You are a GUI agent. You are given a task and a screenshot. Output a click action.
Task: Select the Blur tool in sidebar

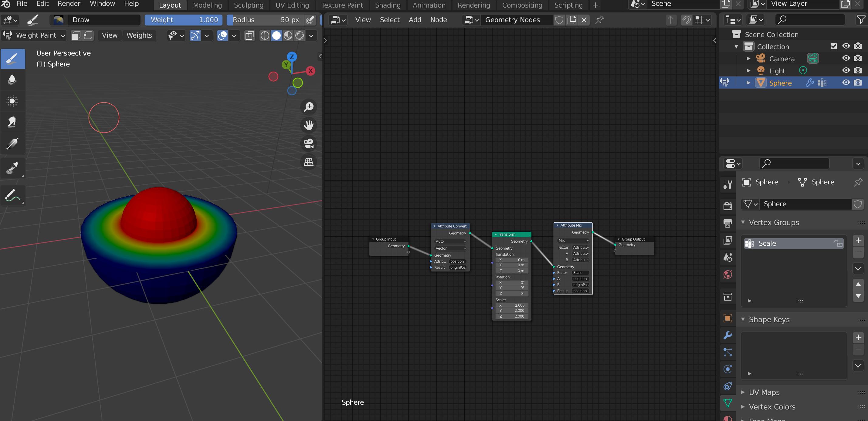click(x=12, y=79)
